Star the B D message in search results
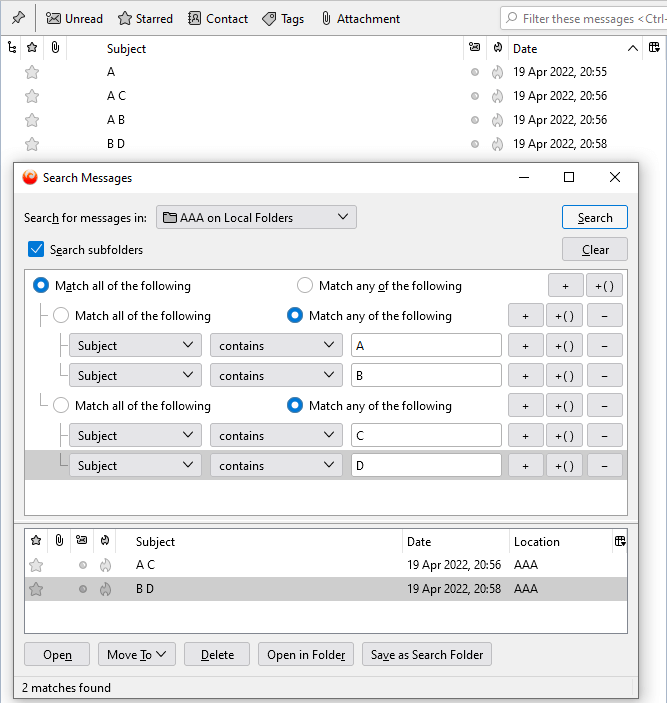The image size is (667, 703). tap(36, 589)
